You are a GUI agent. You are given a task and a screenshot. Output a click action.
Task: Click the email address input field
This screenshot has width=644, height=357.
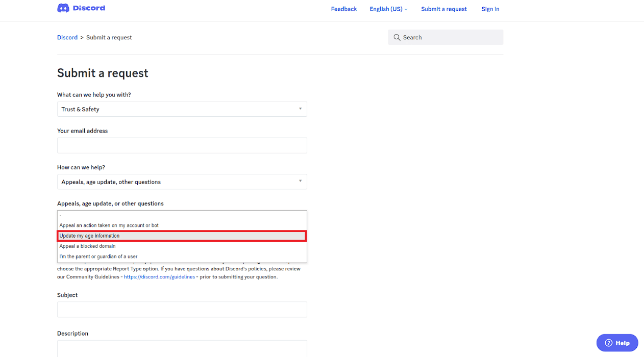point(182,145)
